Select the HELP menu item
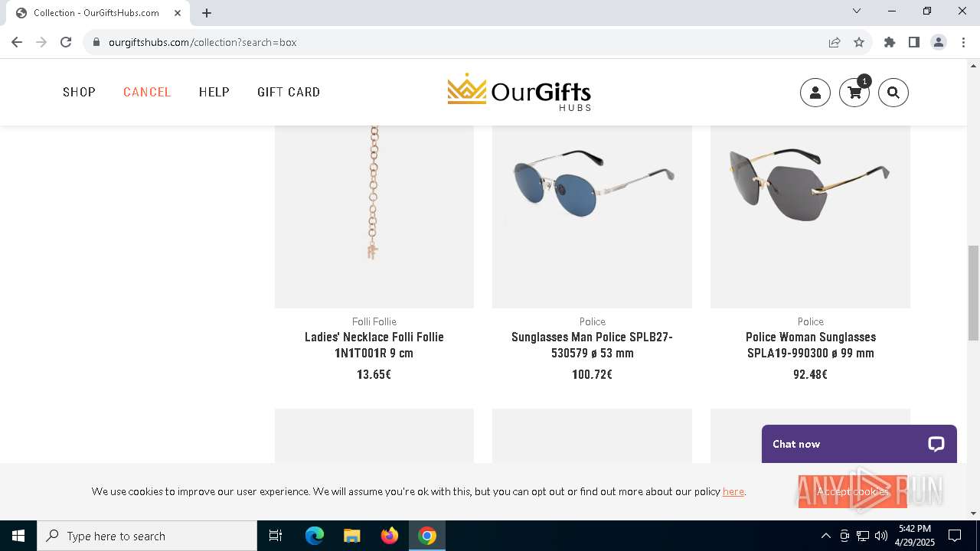 point(214,92)
